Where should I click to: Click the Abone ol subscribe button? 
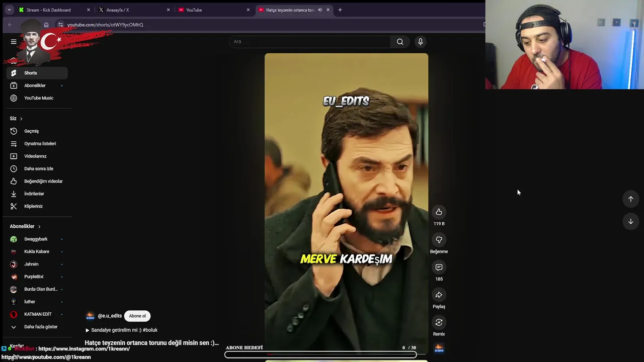(137, 316)
